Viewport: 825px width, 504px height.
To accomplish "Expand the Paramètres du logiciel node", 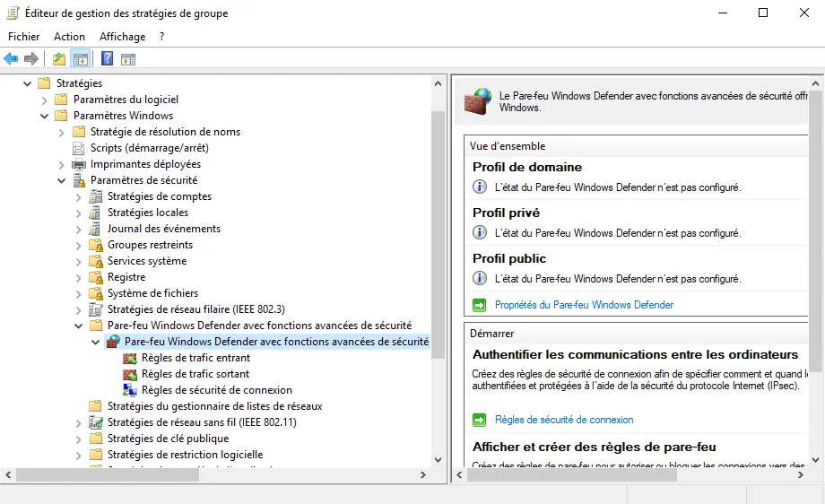I will pyautogui.click(x=44, y=100).
